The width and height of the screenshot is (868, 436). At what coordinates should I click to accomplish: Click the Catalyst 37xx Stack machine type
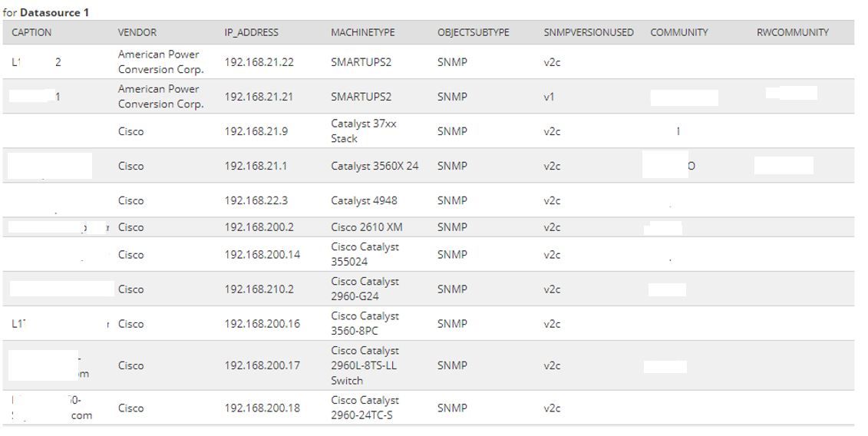[363, 131]
